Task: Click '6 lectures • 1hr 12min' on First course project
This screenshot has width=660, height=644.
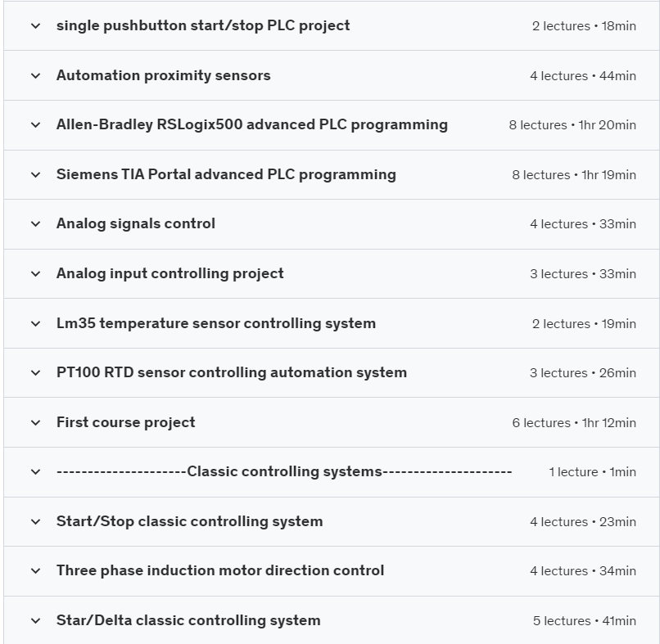Action: click(x=574, y=423)
